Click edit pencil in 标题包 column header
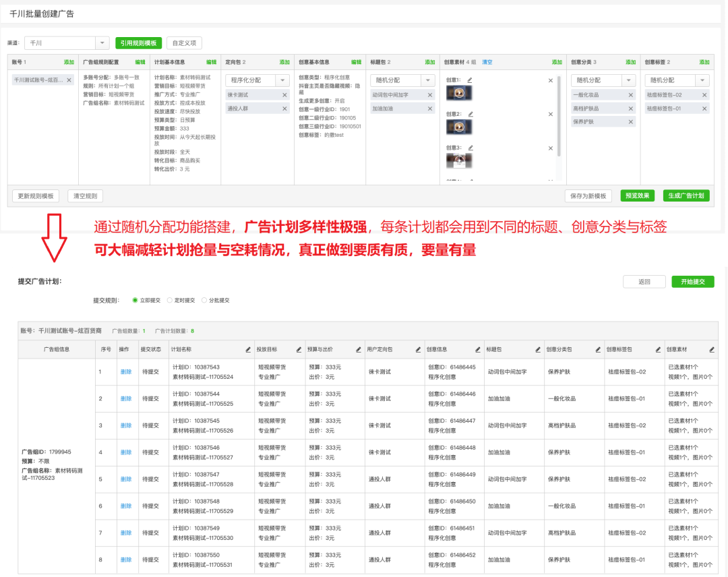728x577 pixels. click(537, 350)
